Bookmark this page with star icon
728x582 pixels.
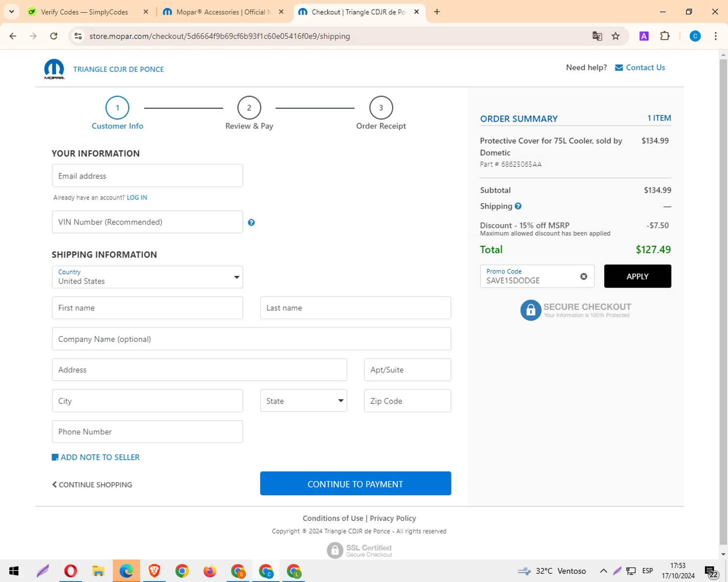point(615,36)
